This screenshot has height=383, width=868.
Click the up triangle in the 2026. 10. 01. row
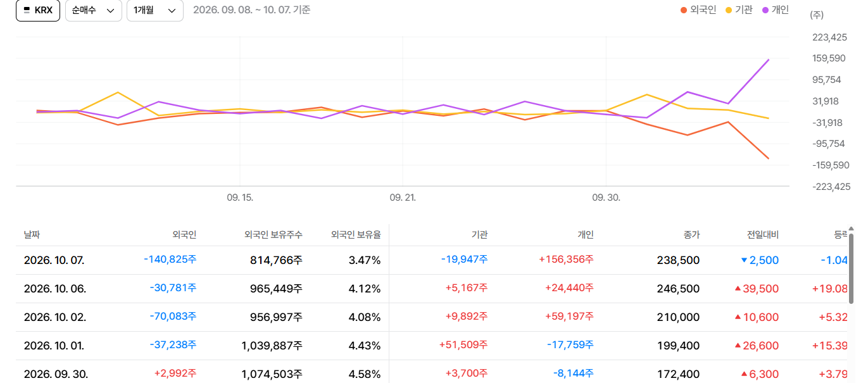[738, 346]
